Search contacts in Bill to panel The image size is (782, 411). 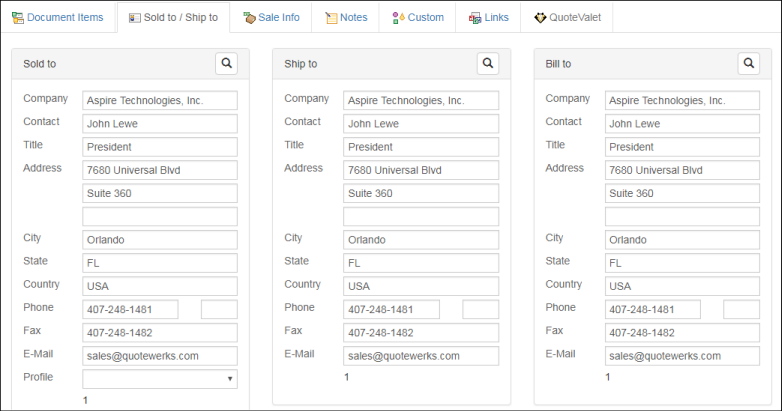tap(749, 63)
